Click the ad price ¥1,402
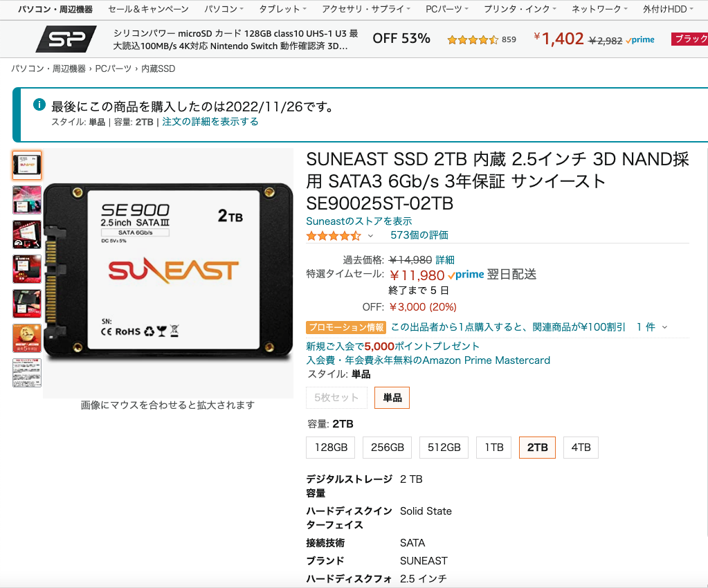 click(559, 39)
